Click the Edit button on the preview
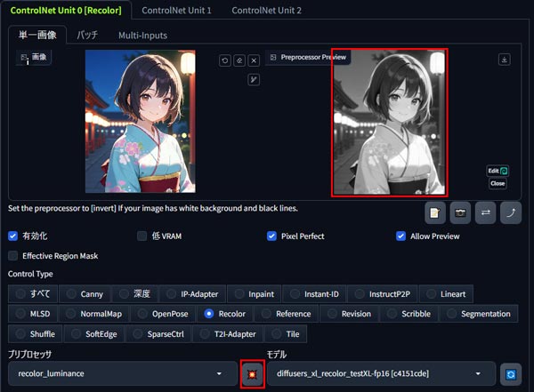Image resolution: width=534 pixels, height=392 pixels. [498, 171]
